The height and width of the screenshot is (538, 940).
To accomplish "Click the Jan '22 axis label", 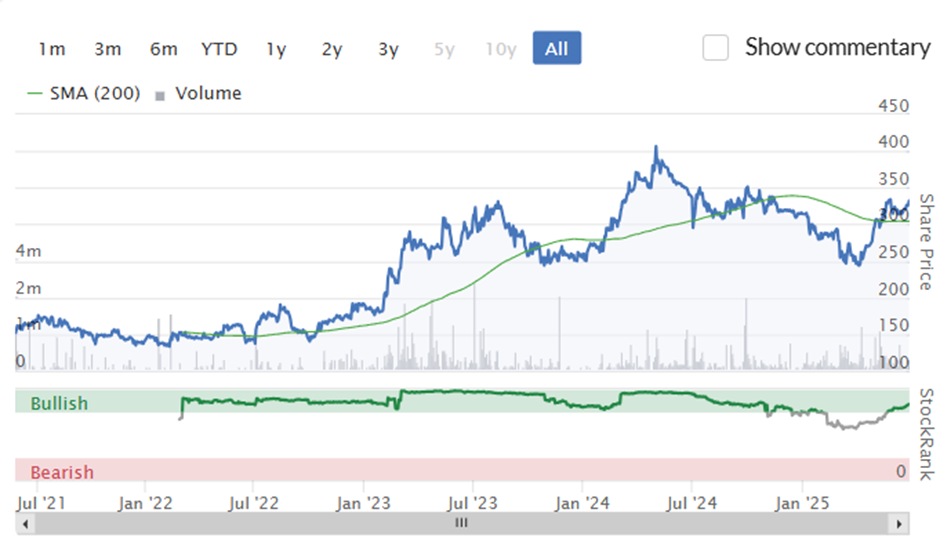I will pos(145,503).
